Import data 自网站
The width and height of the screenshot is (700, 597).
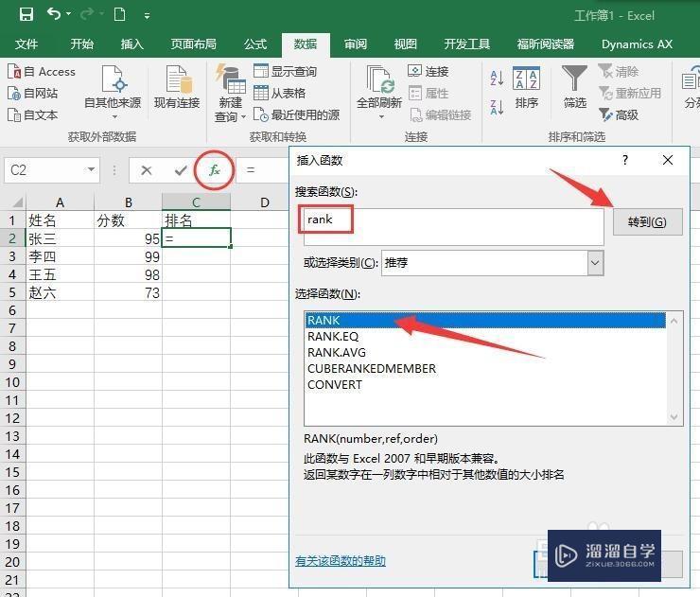coord(32,93)
